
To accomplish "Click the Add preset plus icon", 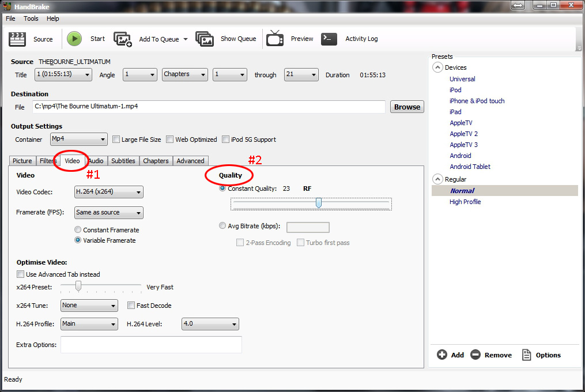I will coord(441,355).
